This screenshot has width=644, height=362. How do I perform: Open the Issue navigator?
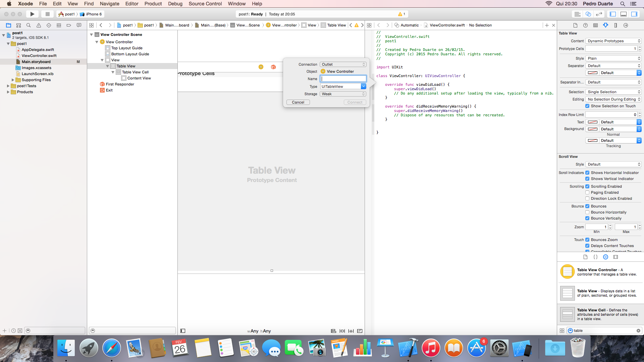click(x=39, y=25)
